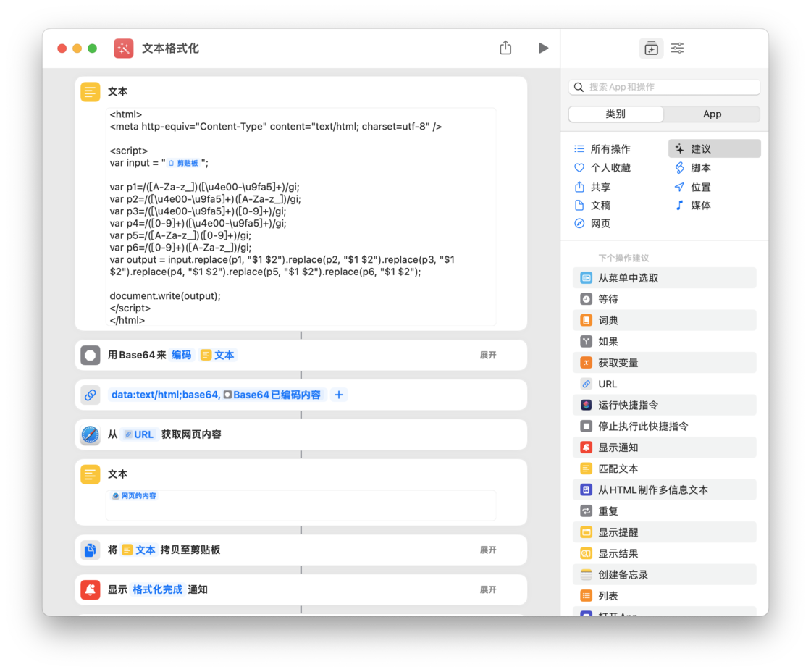The width and height of the screenshot is (811, 672).
Task: Add 显示提醒 action
Action: (x=664, y=532)
